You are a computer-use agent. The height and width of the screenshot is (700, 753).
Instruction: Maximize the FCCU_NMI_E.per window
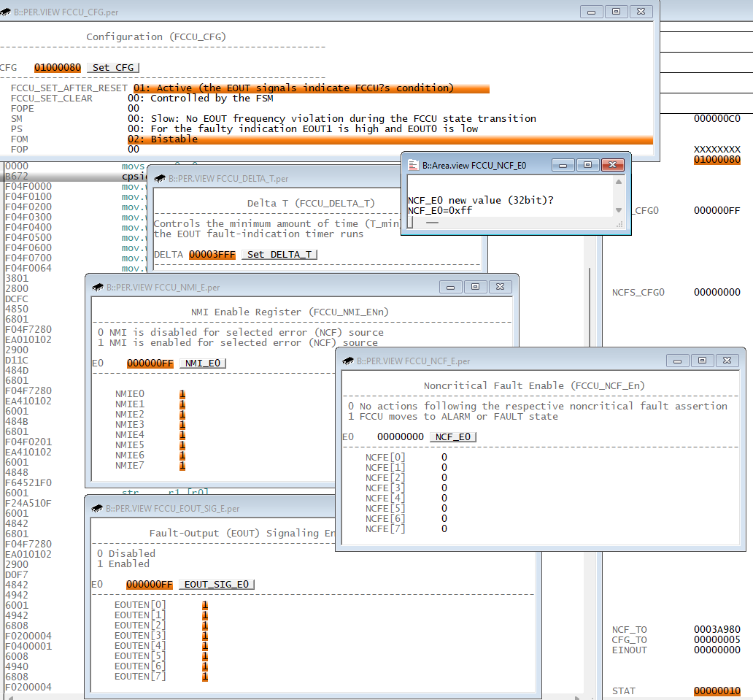tap(476, 288)
